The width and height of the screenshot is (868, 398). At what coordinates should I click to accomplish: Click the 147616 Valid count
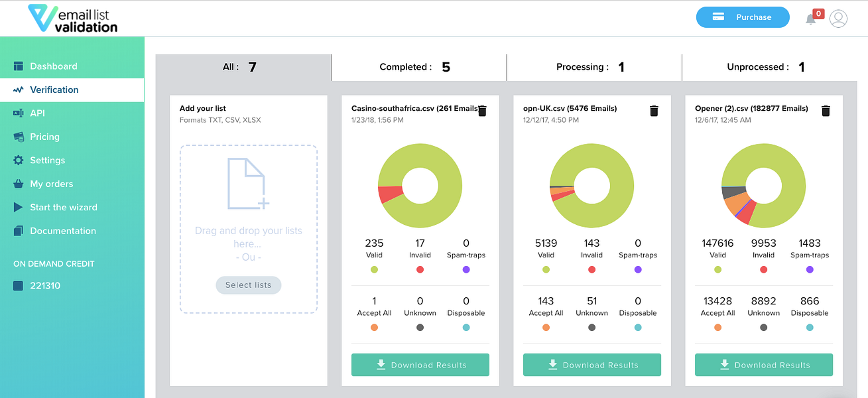click(717, 243)
